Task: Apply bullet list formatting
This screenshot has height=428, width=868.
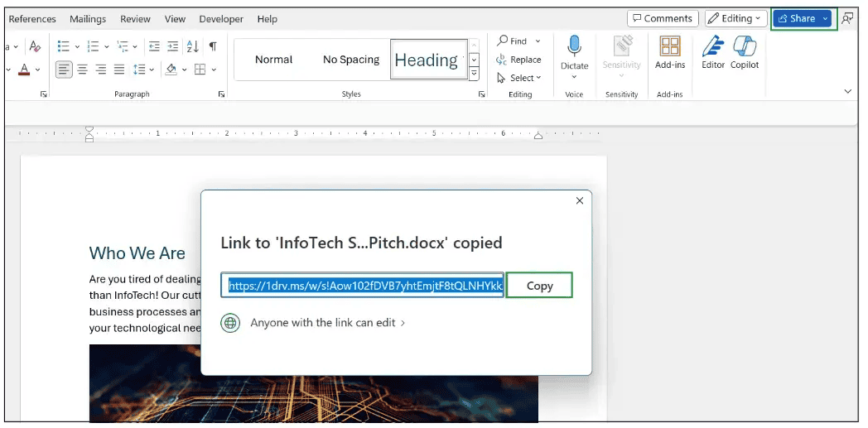Action: 64,46
